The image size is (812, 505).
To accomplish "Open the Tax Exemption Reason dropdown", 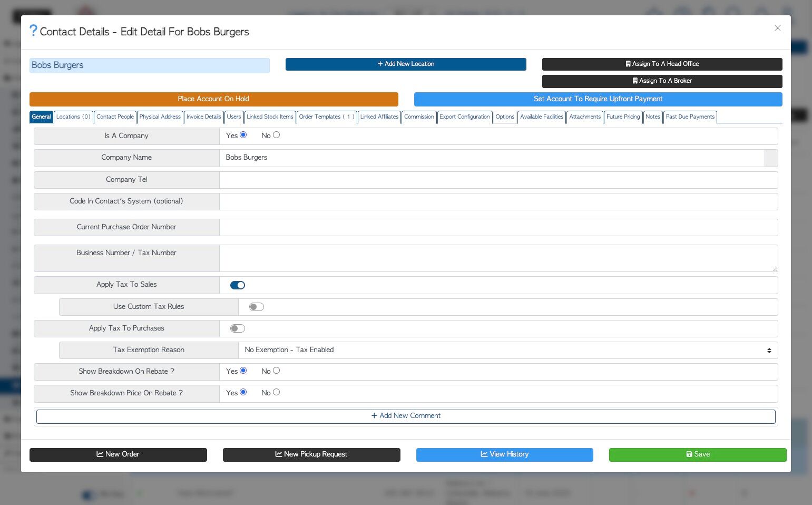I will point(508,350).
